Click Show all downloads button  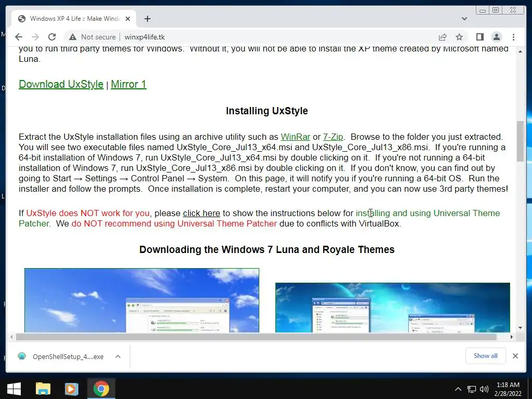[x=486, y=356]
